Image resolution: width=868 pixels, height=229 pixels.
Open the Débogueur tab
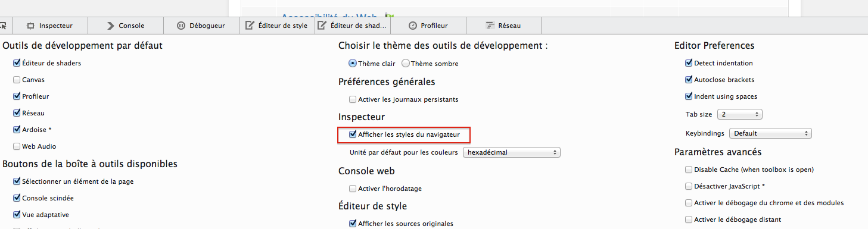[201, 26]
